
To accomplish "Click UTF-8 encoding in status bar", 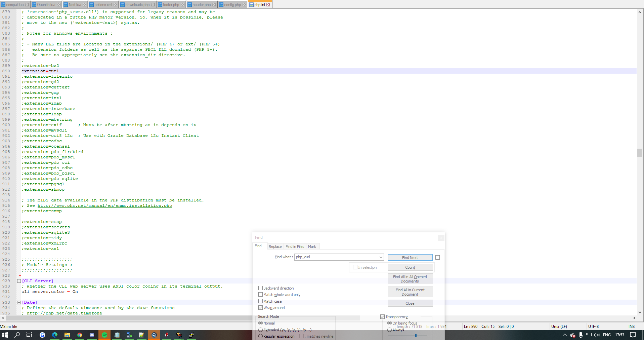I will (593, 327).
